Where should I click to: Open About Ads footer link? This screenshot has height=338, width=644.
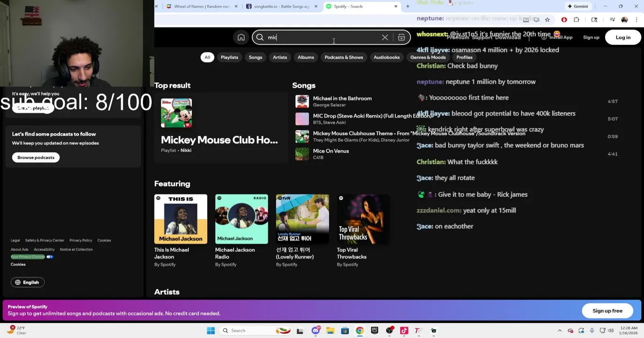20,249
